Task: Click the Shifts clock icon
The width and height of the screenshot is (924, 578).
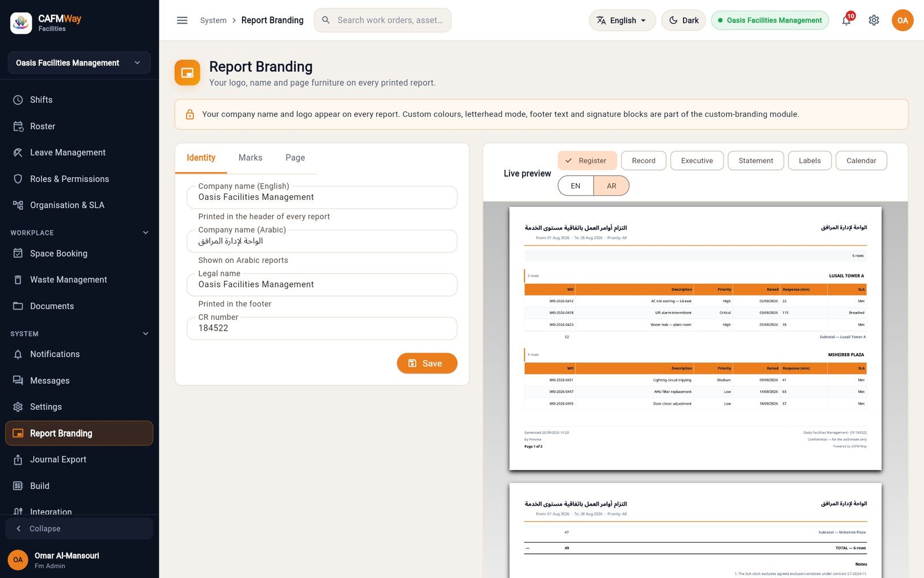Action: (18, 100)
